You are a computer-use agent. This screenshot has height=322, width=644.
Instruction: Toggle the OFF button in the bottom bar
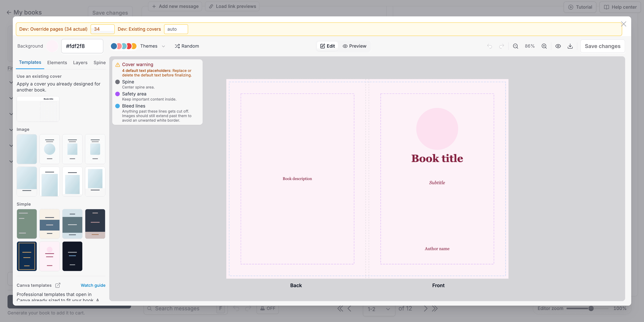268,308
